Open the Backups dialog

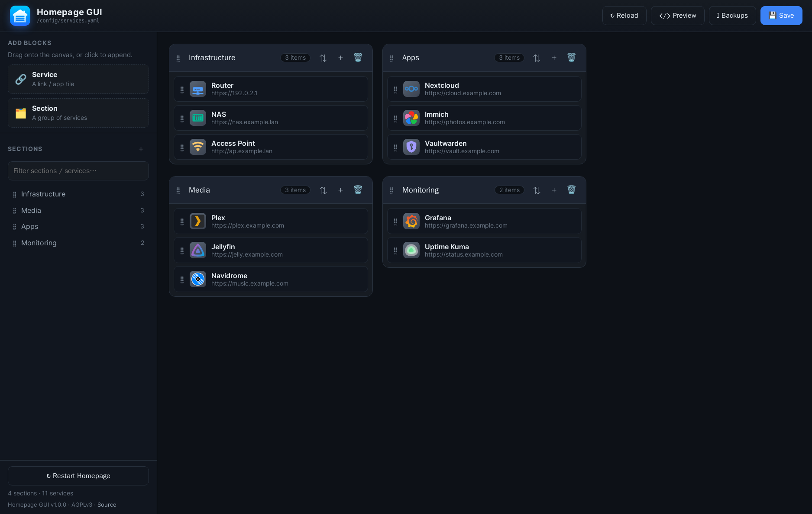(x=732, y=16)
